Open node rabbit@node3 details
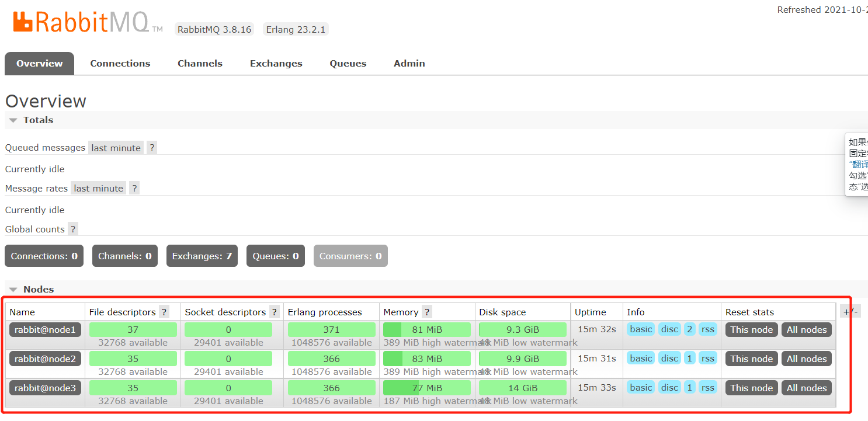 click(x=45, y=388)
